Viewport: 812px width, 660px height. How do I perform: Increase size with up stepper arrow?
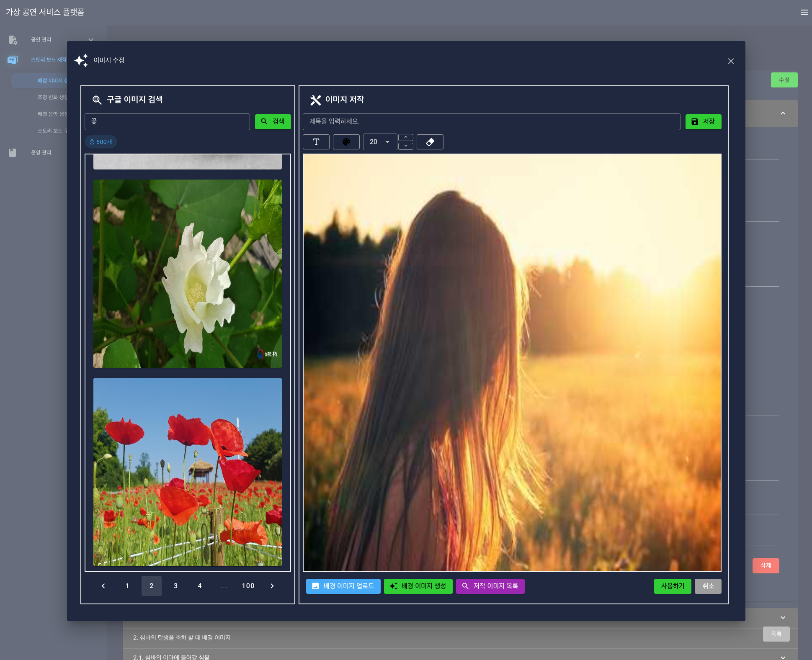(x=405, y=138)
